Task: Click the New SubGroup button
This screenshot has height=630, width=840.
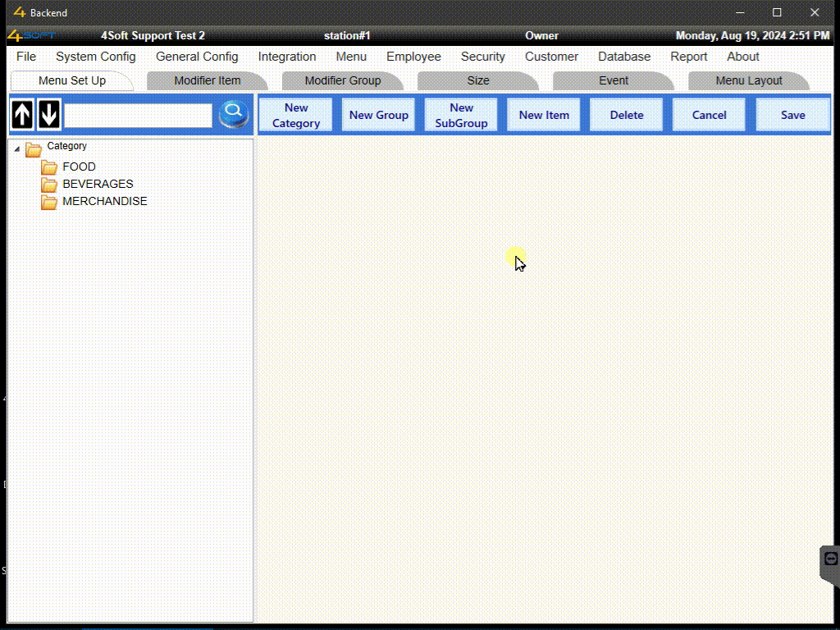Action: (x=461, y=115)
